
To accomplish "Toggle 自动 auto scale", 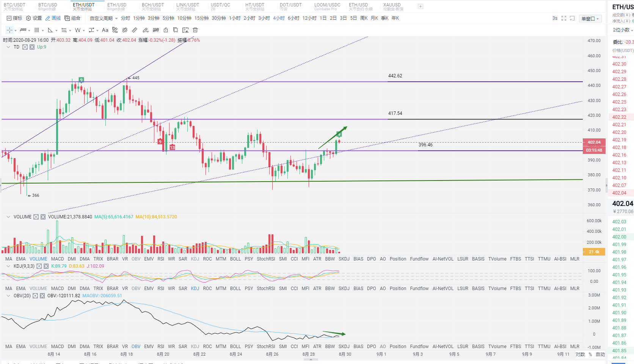I will tap(600, 355).
